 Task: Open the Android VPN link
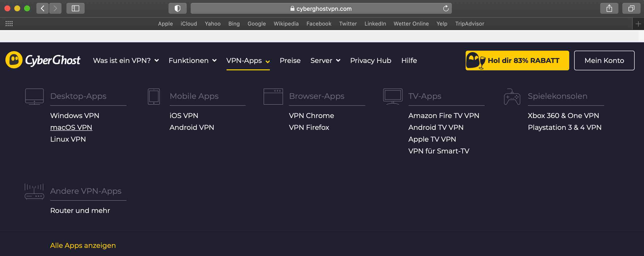tap(192, 127)
